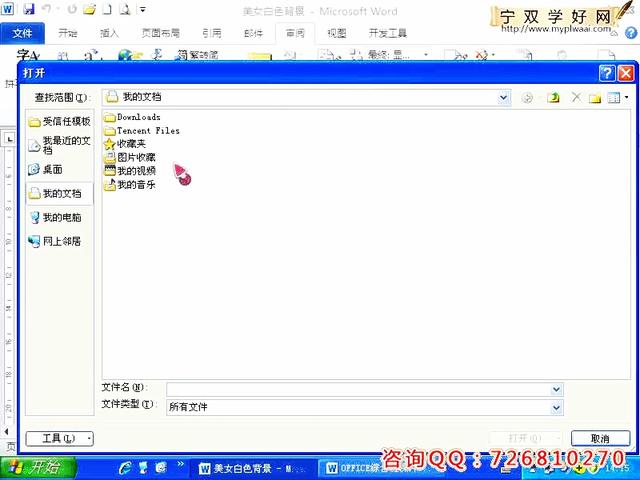Image resolution: width=640 pixels, height=480 pixels.
Task: Switch to 美女白色背景 Word taskbar button
Action: point(255,468)
